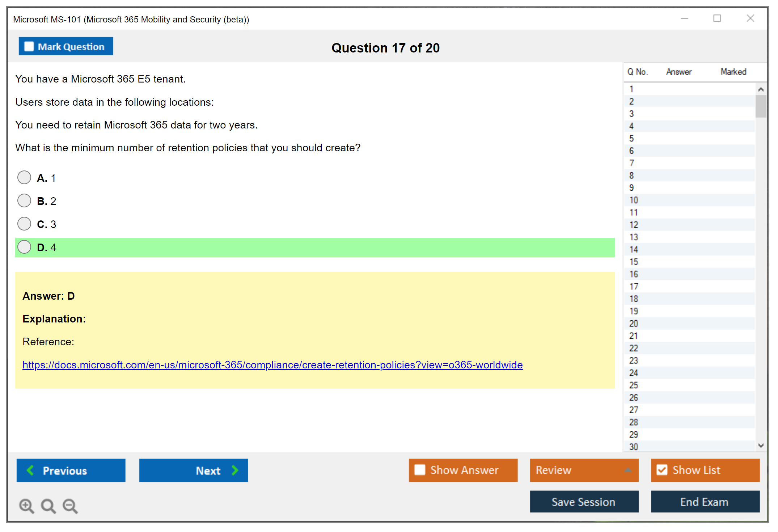Image resolution: width=778 pixels, height=532 pixels.
Task: Select answer option D radio button
Action: click(x=24, y=247)
